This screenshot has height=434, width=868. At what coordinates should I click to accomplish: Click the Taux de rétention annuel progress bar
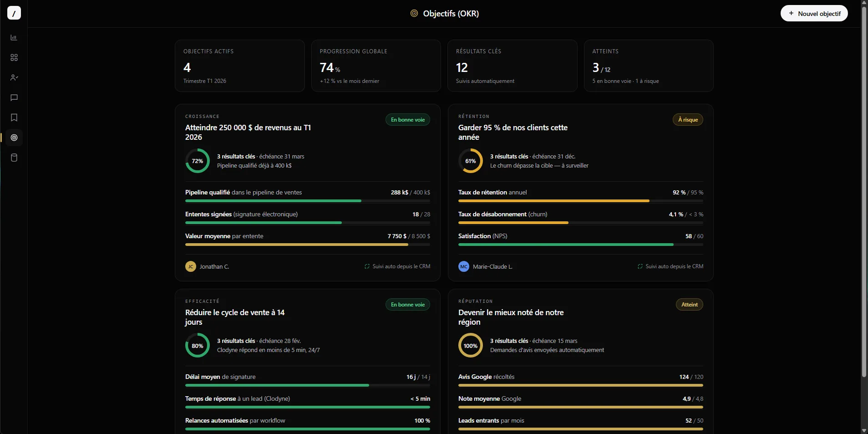coord(581,201)
